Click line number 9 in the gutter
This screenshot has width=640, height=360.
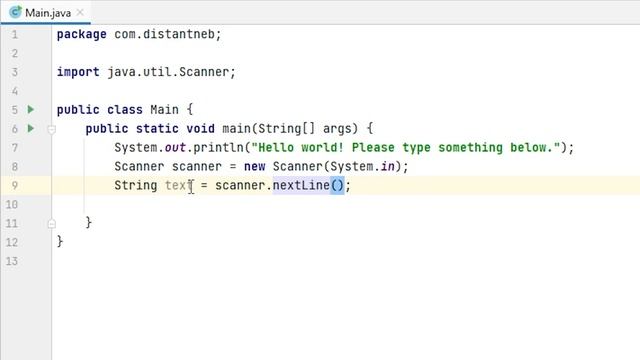[15, 186]
